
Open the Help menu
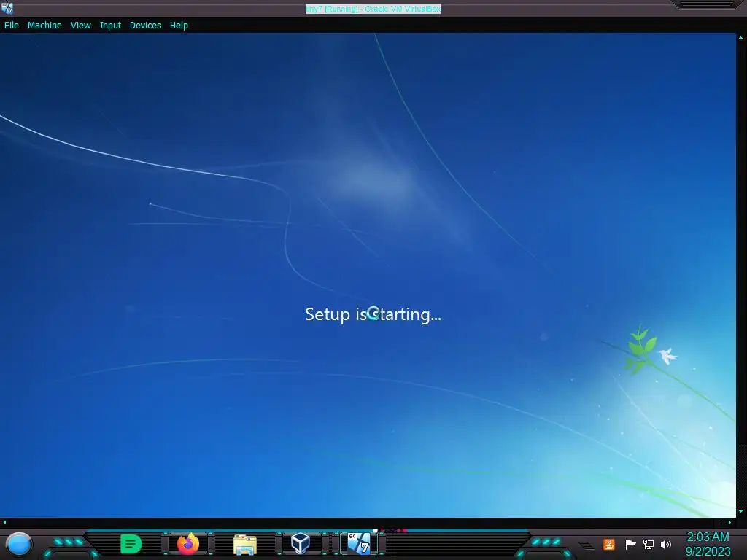(x=179, y=26)
